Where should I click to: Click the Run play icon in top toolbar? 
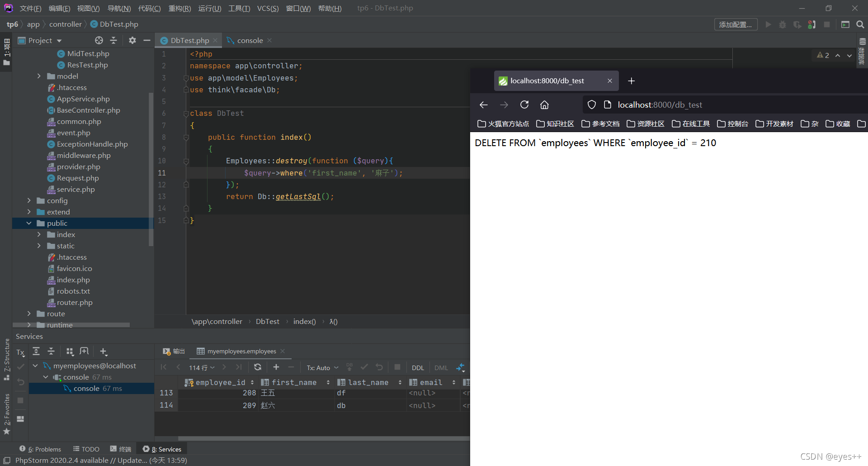click(x=768, y=24)
